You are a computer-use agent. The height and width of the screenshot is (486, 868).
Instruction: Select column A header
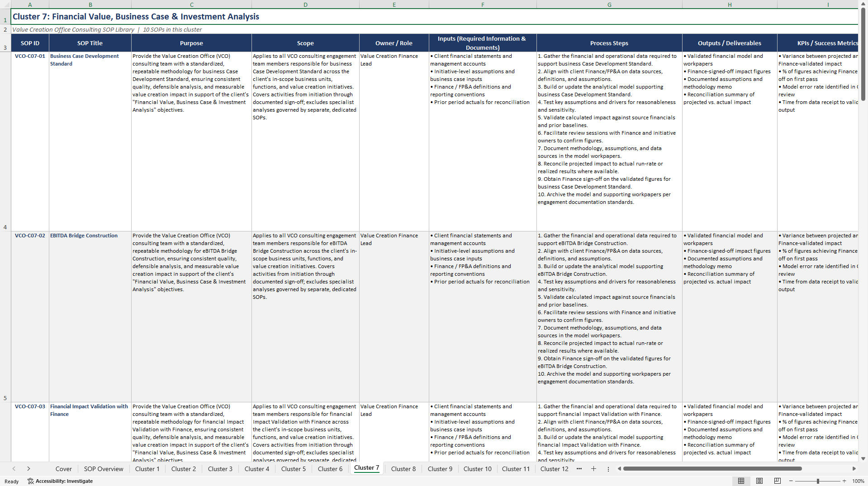30,5
